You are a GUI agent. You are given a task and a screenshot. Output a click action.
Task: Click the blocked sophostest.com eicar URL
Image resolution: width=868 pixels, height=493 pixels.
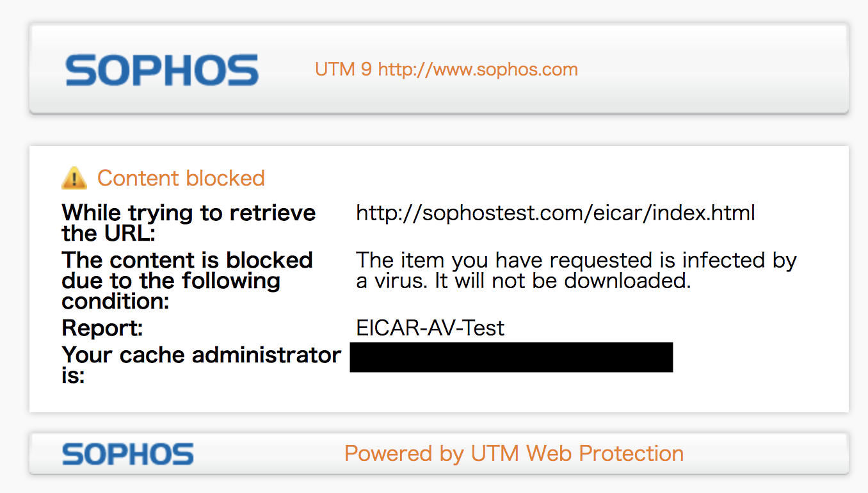click(555, 213)
